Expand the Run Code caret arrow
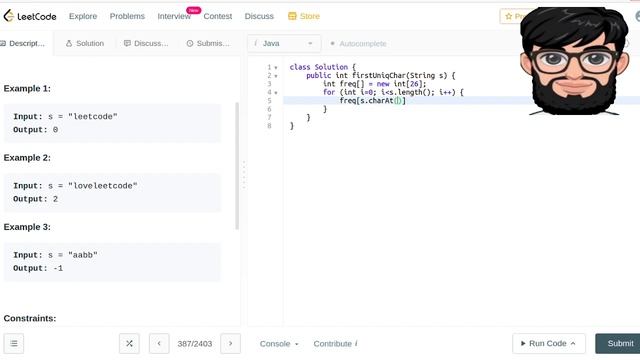640x360 pixels. (573, 344)
